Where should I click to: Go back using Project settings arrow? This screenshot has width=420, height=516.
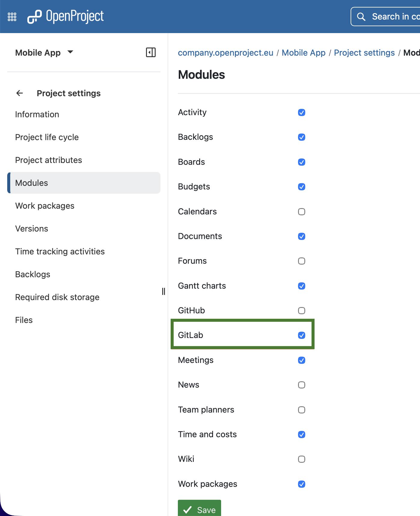coord(20,93)
